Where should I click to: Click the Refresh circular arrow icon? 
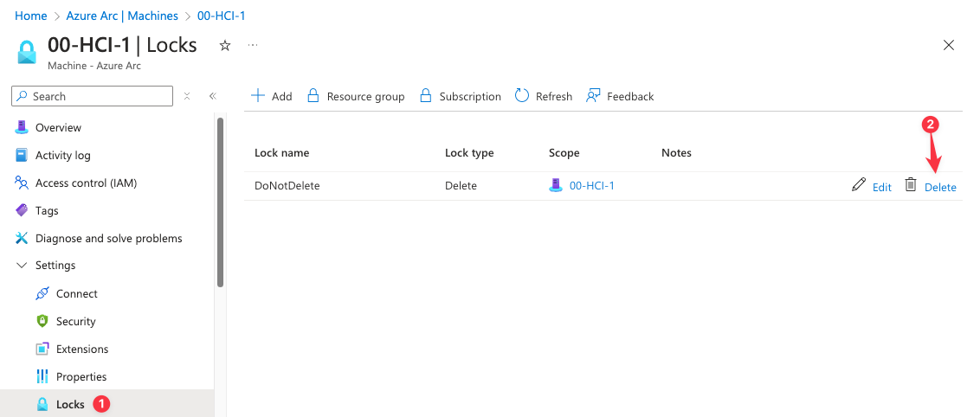coord(522,96)
